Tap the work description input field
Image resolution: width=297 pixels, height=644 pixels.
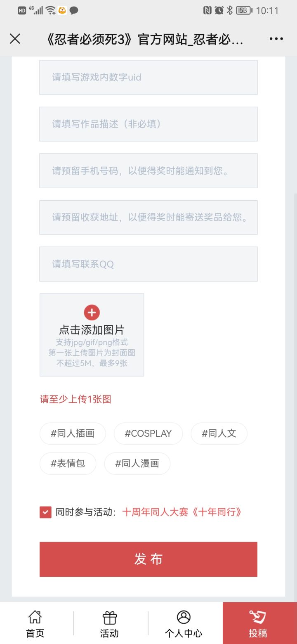pyautogui.click(x=148, y=124)
